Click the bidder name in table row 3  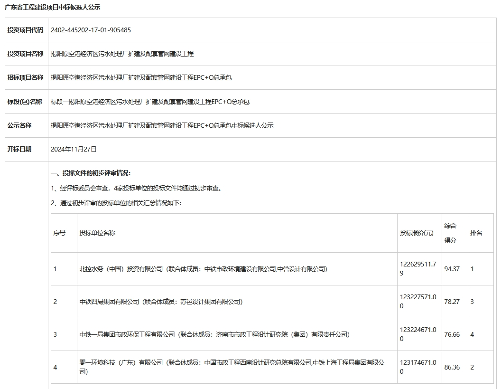[214, 334]
